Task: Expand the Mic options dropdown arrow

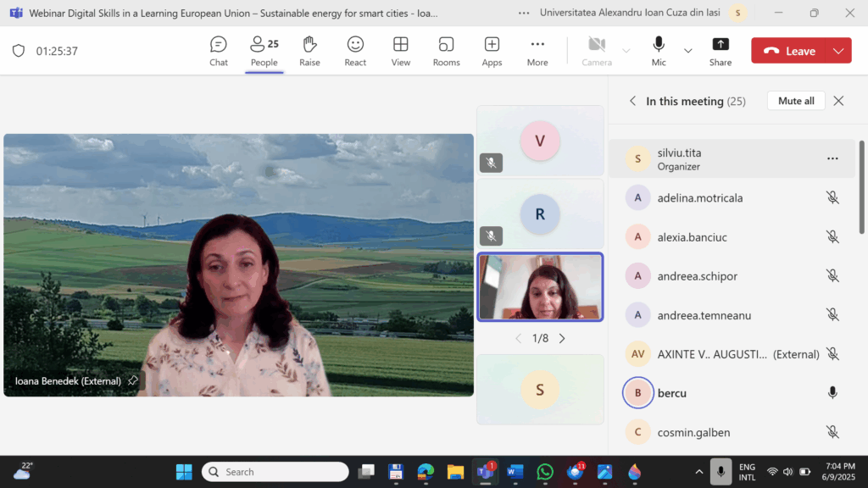Action: click(688, 51)
